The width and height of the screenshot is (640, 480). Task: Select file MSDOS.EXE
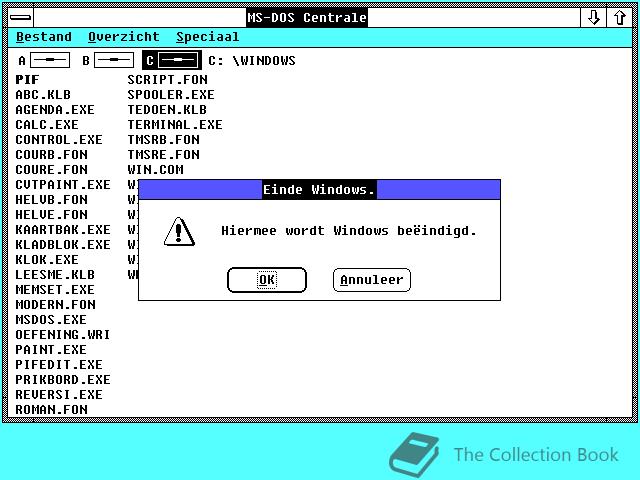(x=51, y=320)
